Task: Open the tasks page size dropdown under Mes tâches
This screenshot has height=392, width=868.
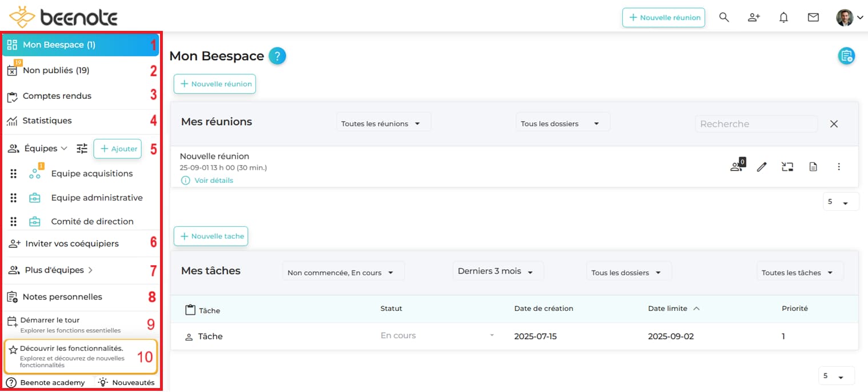Action: [x=837, y=376]
